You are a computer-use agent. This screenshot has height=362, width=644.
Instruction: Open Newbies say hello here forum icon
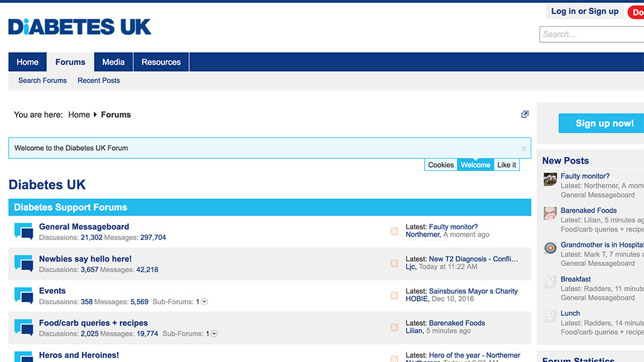23,263
